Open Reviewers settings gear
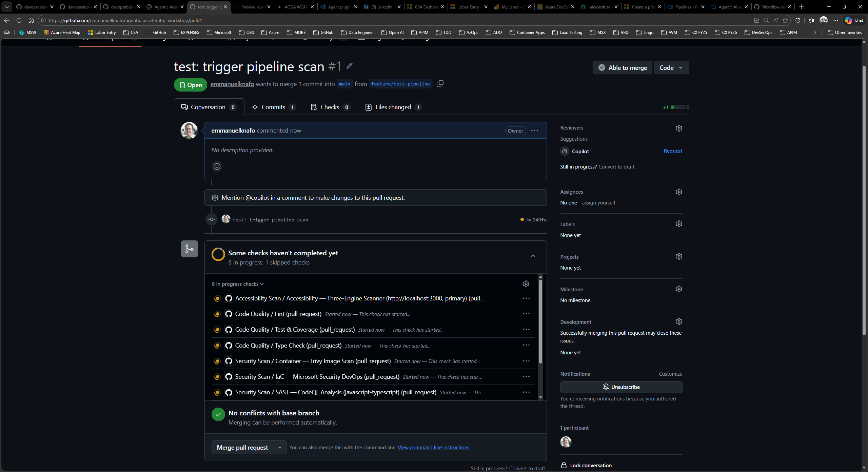The height and width of the screenshot is (472, 868). coord(679,128)
